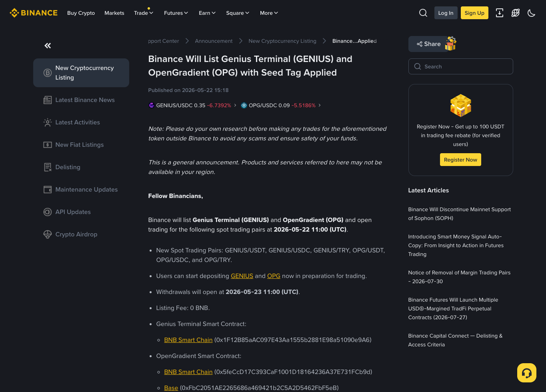Click the published date text 2026-05-22 15:18

(205, 90)
